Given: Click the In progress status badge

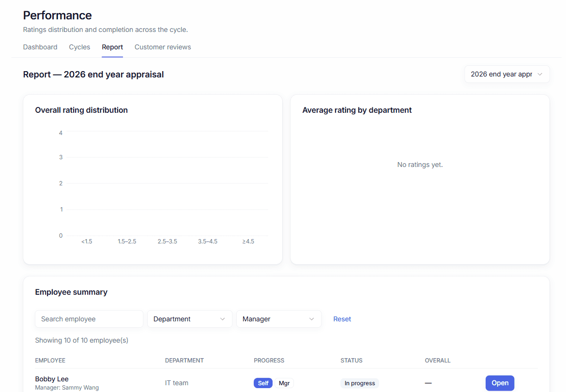Looking at the screenshot, I should point(360,383).
